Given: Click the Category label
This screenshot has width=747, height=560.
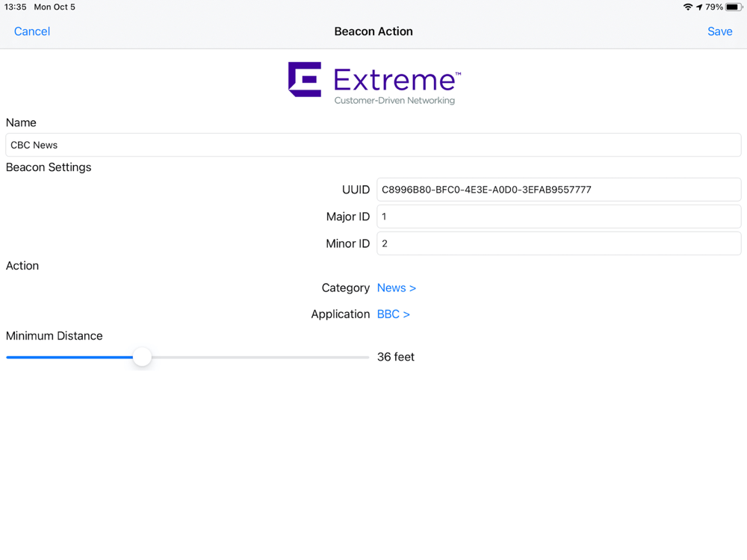Looking at the screenshot, I should (x=345, y=288).
